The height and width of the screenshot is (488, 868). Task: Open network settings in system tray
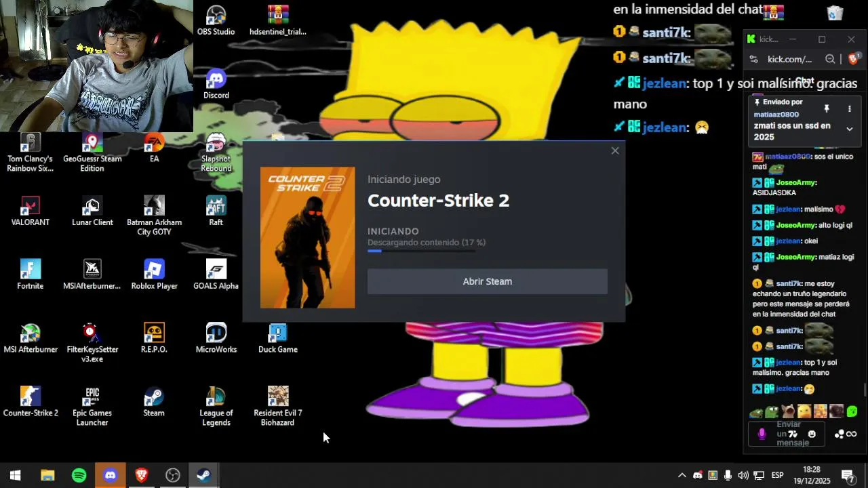coord(759,476)
